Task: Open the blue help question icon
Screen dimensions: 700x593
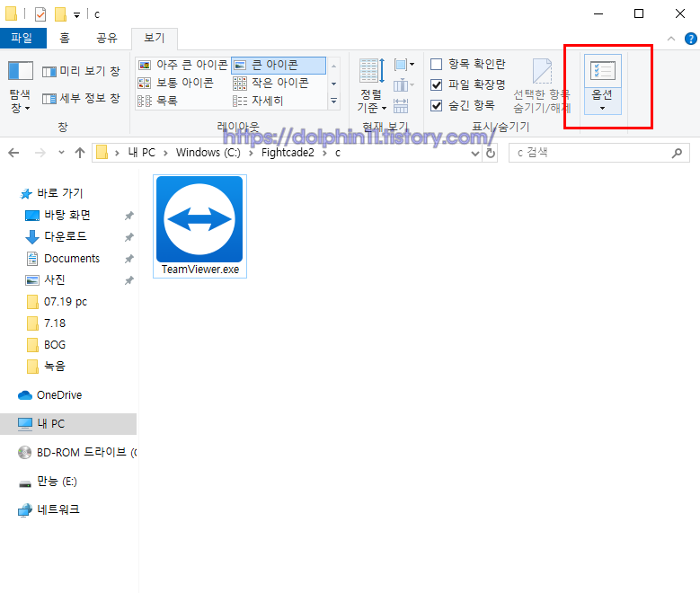Action: (x=691, y=39)
